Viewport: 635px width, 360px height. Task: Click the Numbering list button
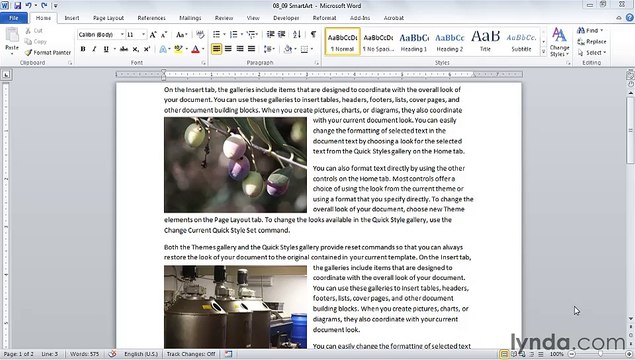tap(234, 35)
